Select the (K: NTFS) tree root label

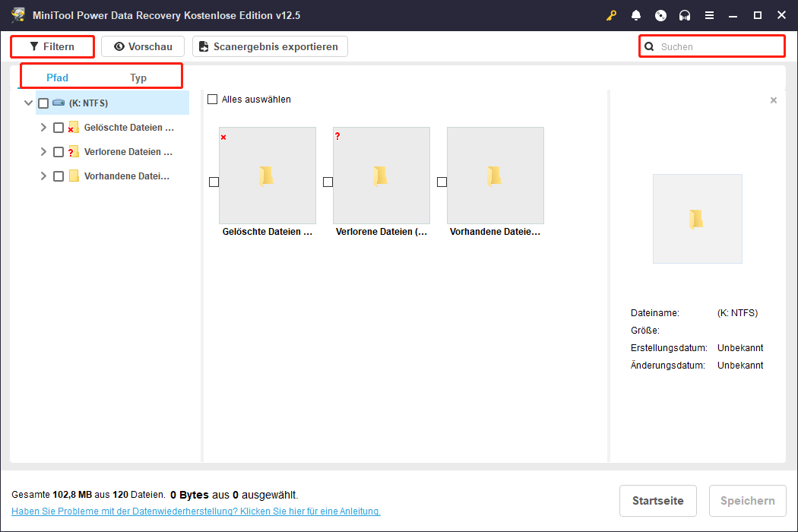(89, 103)
